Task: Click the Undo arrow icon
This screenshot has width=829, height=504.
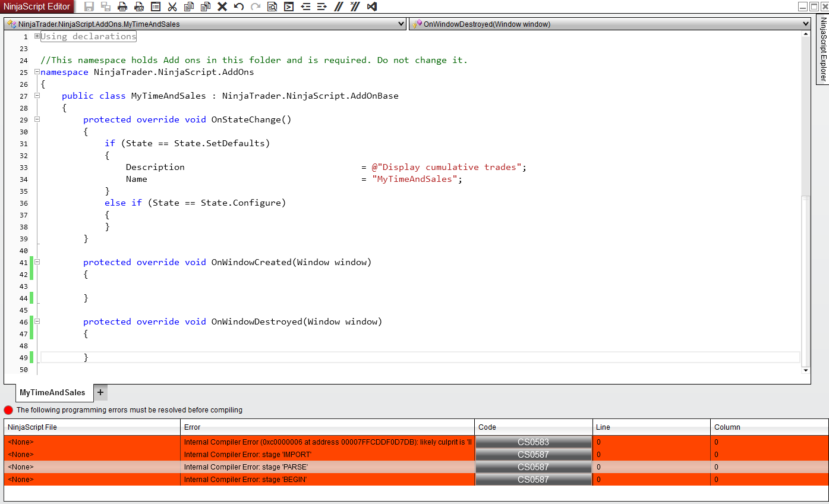Action: tap(239, 7)
